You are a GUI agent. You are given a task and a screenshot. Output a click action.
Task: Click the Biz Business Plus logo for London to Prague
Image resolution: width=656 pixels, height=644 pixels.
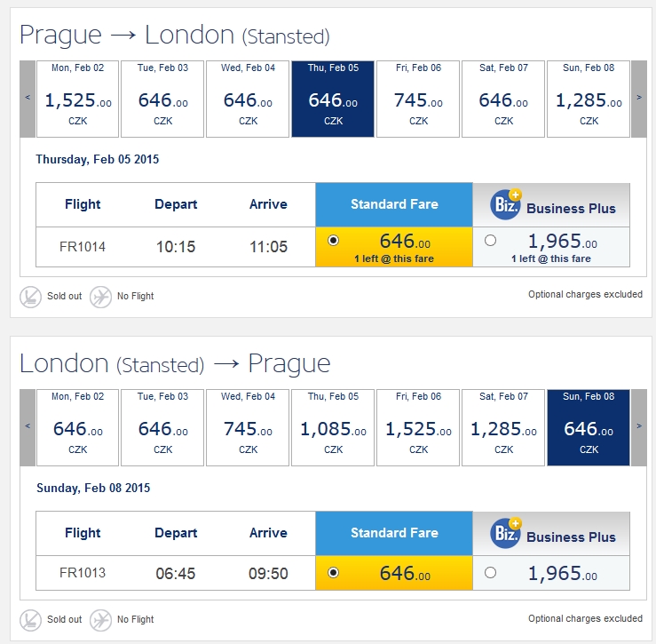pos(506,533)
